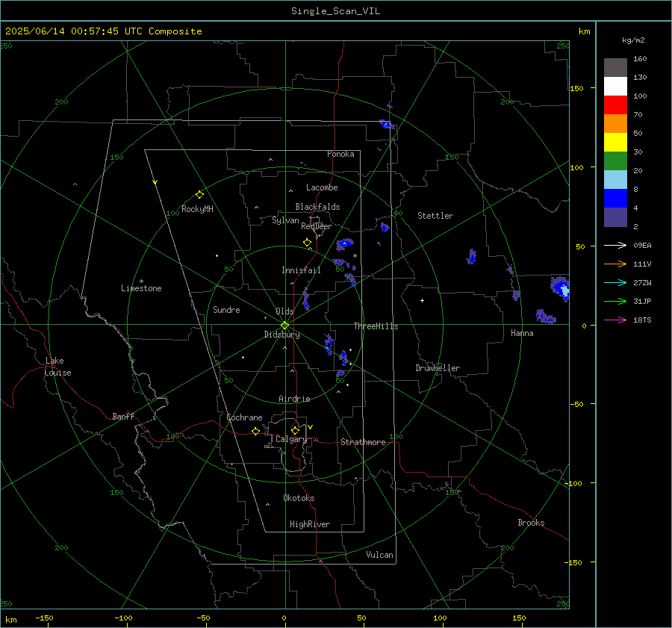The height and width of the screenshot is (628, 672).
Task: Click the Sylvan label on map
Action: pyautogui.click(x=285, y=220)
